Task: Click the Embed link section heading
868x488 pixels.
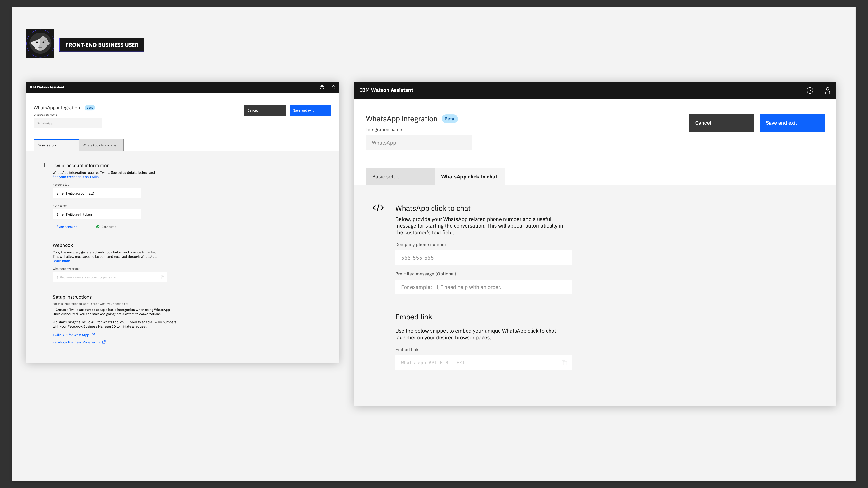Action: [x=413, y=317]
